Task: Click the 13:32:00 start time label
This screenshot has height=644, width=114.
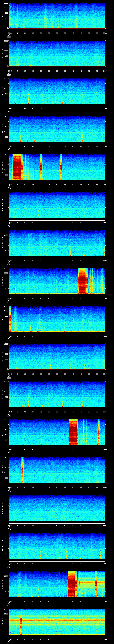Action: pos(9,412)
